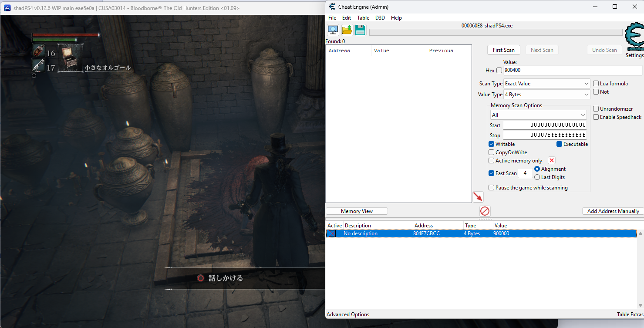
Task: Click the Stop address field
Action: click(545, 135)
